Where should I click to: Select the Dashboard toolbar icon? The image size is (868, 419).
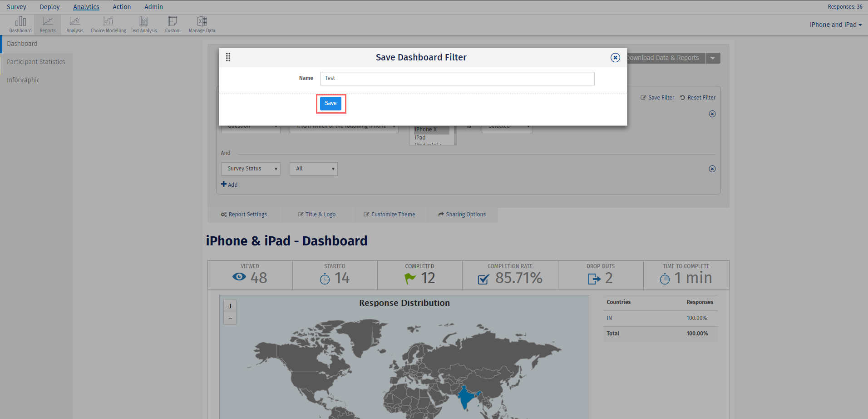click(20, 24)
